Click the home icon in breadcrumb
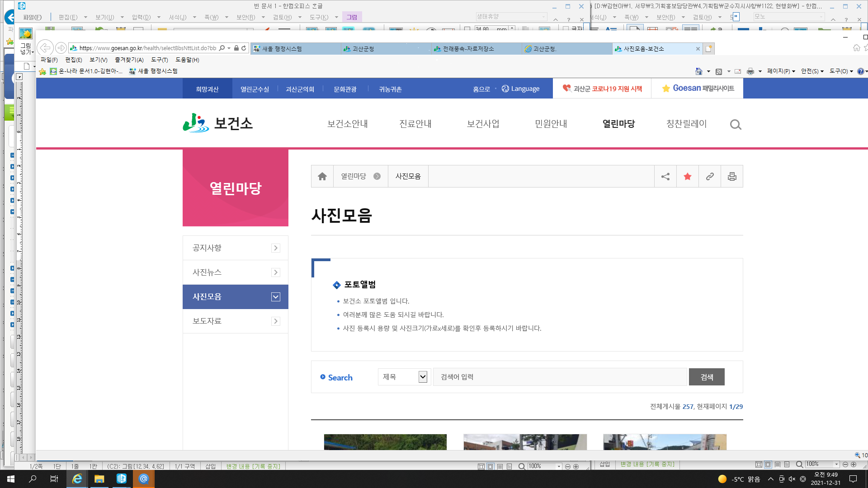 pyautogui.click(x=322, y=177)
